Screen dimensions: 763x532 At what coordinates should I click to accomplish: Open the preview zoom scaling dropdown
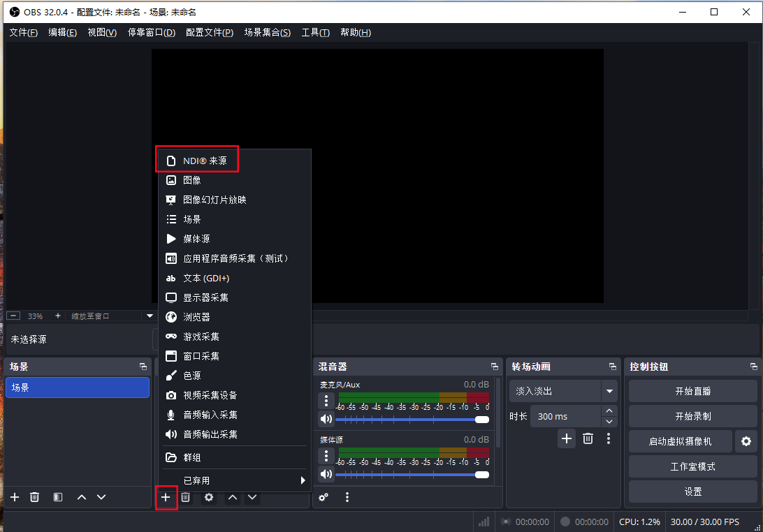coord(149,316)
